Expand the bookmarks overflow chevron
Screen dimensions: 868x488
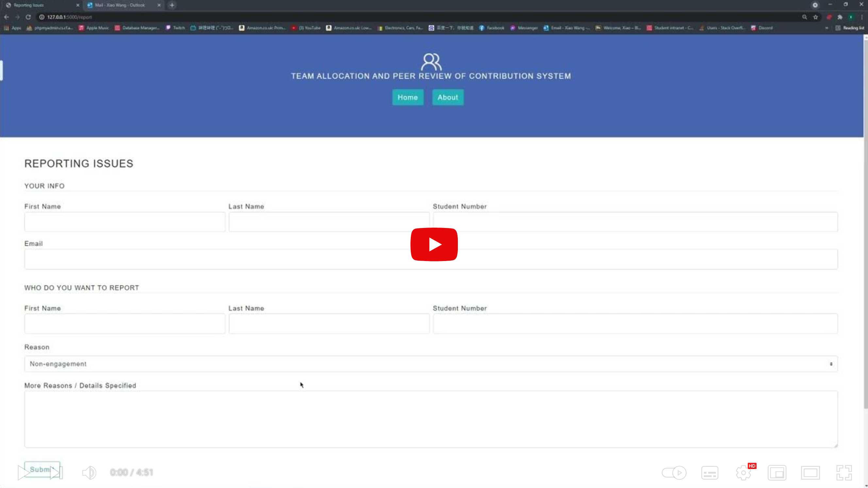click(826, 28)
